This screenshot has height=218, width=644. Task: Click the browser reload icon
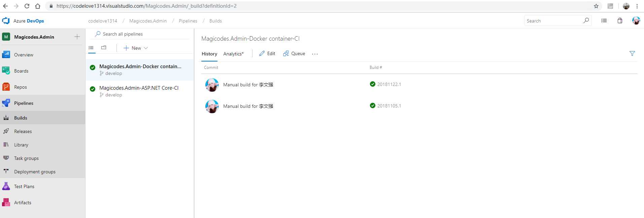pos(27,6)
